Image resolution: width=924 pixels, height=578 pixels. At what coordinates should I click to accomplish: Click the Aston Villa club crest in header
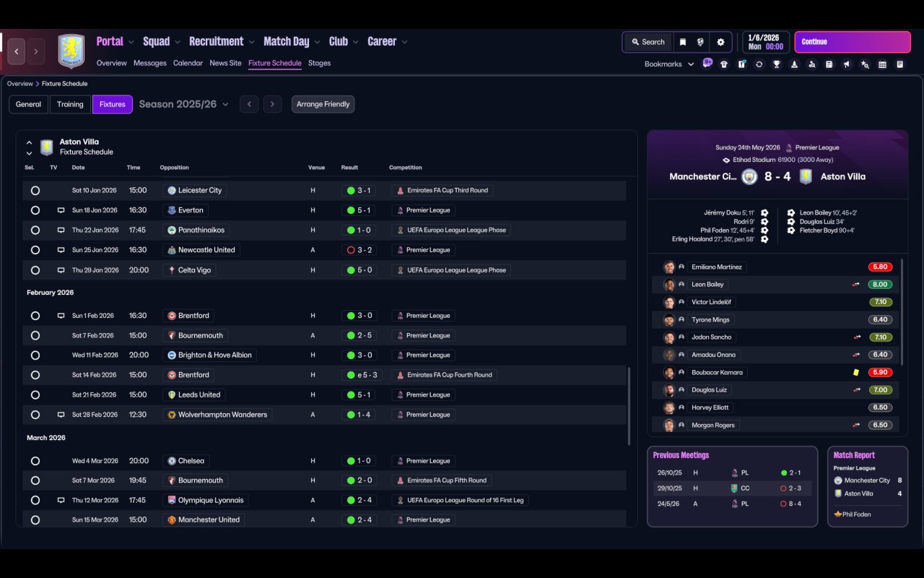tap(71, 51)
